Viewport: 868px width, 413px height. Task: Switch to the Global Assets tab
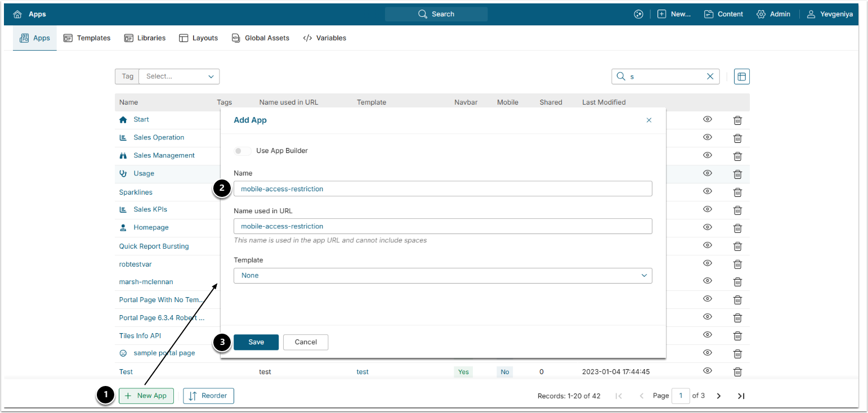(x=261, y=38)
